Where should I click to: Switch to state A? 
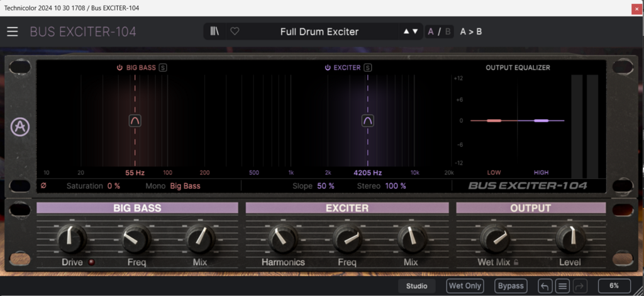431,31
